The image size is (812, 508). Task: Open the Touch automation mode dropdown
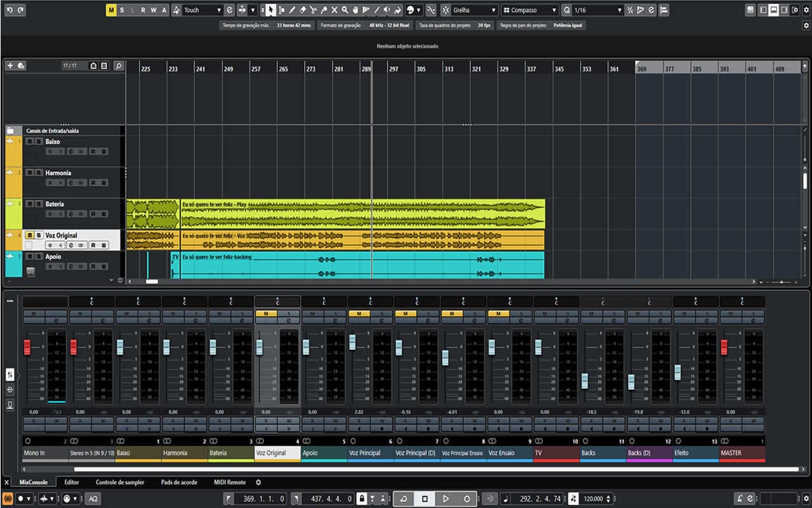pyautogui.click(x=202, y=10)
